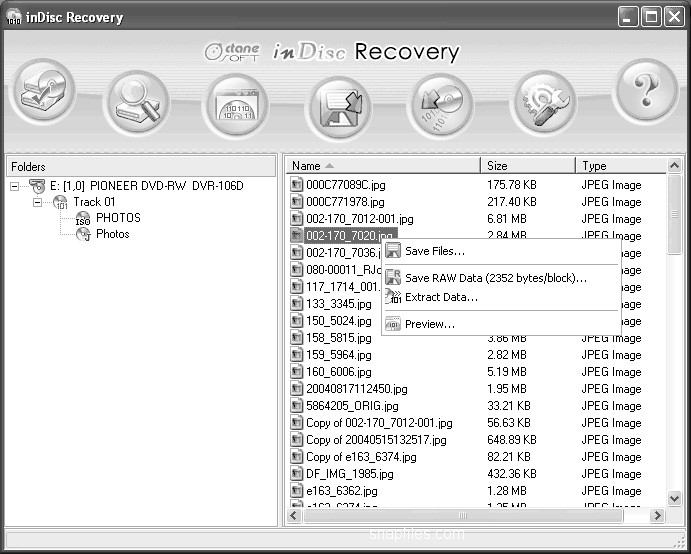The image size is (691, 554).
Task: Select Save RAW Data (2352 bytes/block)... menu entry
Action: coord(495,278)
